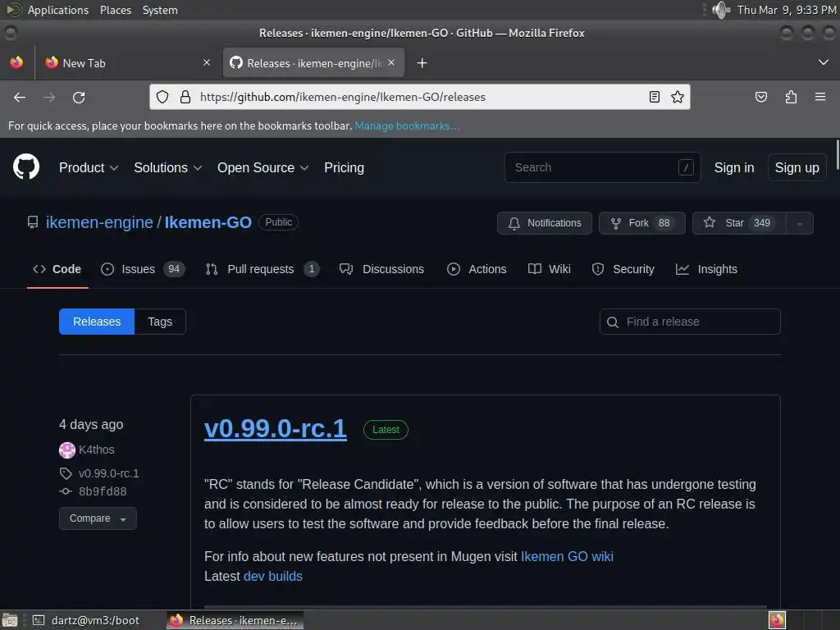
Task: Click the volume speaker icon in the top panel
Action: tap(721, 10)
